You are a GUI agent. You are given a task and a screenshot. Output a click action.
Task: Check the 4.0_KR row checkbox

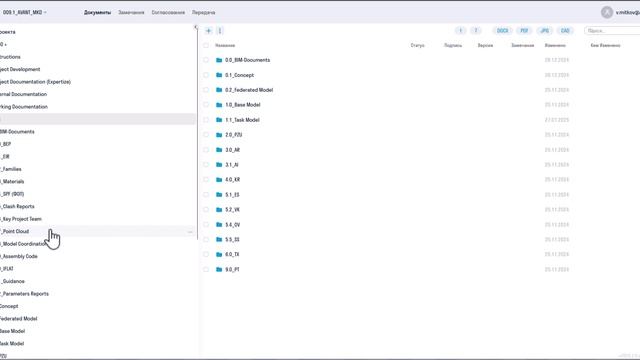(x=206, y=180)
